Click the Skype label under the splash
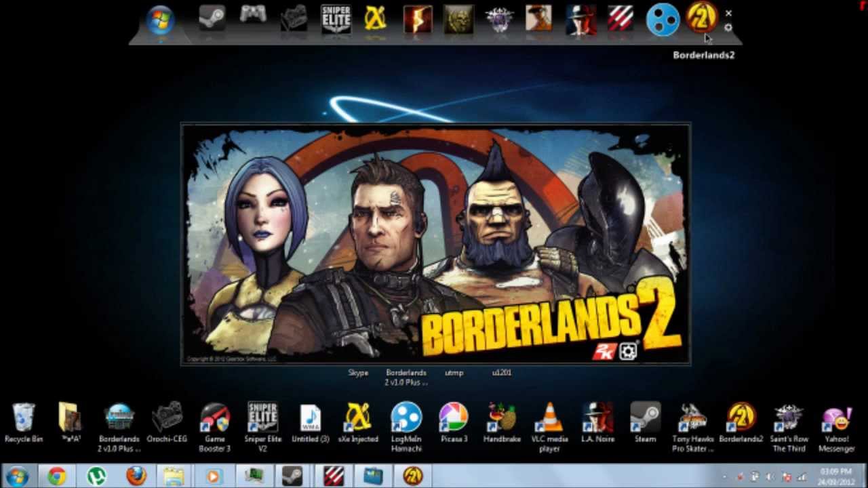The width and height of the screenshot is (868, 488). pyautogui.click(x=358, y=373)
